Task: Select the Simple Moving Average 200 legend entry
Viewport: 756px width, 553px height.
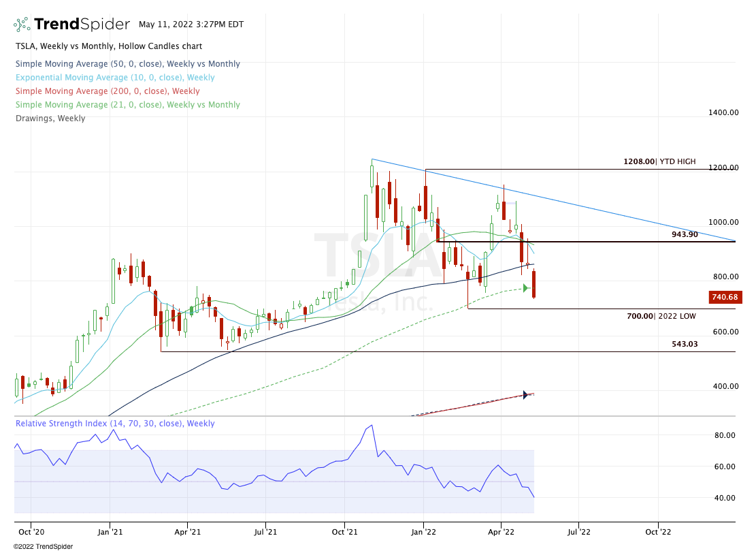Action: (x=108, y=91)
